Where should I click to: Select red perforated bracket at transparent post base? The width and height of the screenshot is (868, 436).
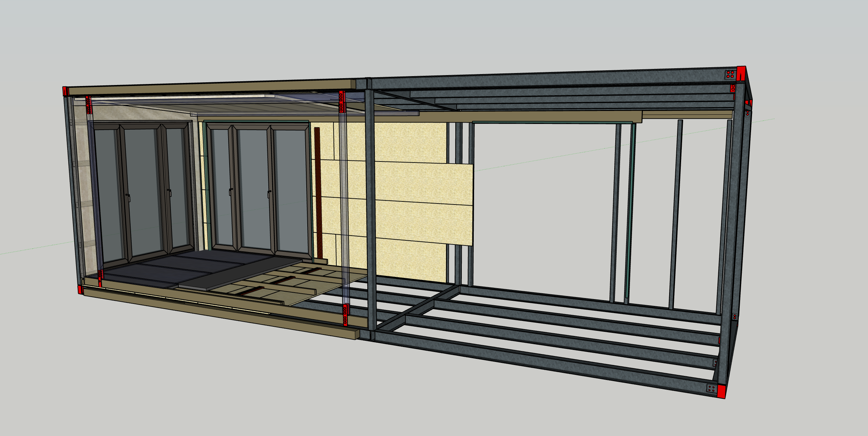pyautogui.click(x=345, y=315)
